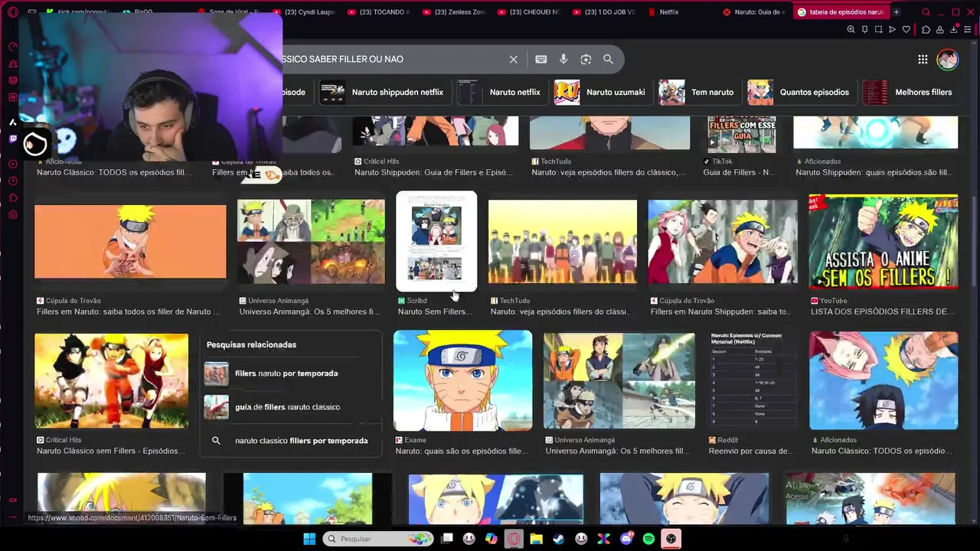Open Critical Hits Naruto Clássico sem Fillers image
Image resolution: width=980 pixels, height=551 pixels.
tap(111, 380)
